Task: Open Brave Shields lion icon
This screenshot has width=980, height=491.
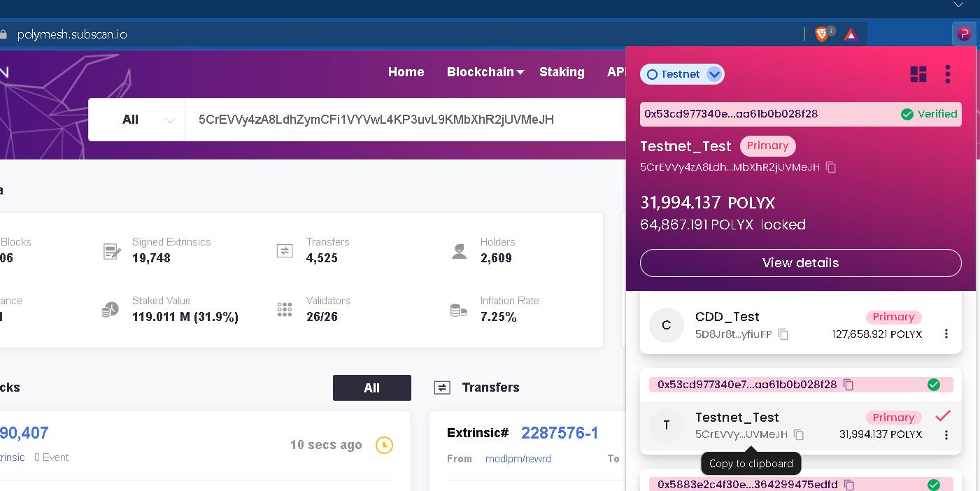Action: click(822, 34)
